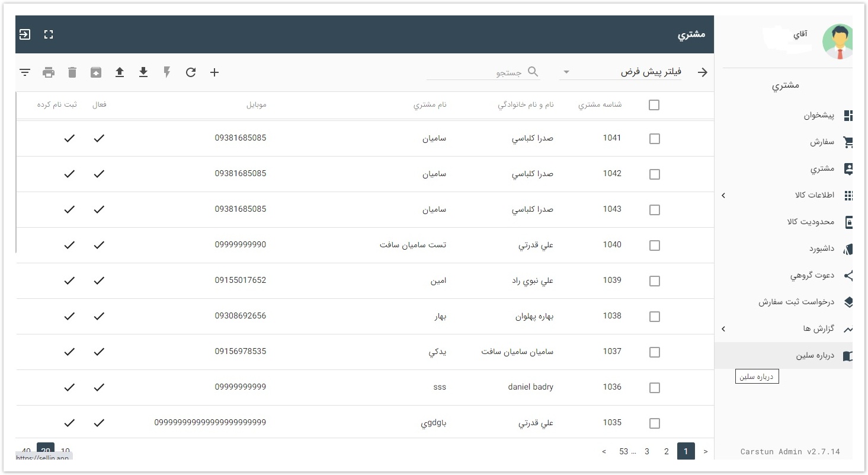
Task: Check the row for customer 1035
Action: click(x=654, y=423)
